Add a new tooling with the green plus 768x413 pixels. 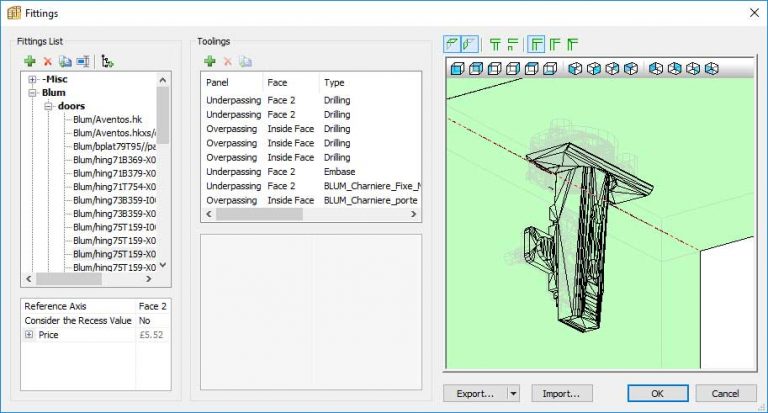click(x=210, y=61)
